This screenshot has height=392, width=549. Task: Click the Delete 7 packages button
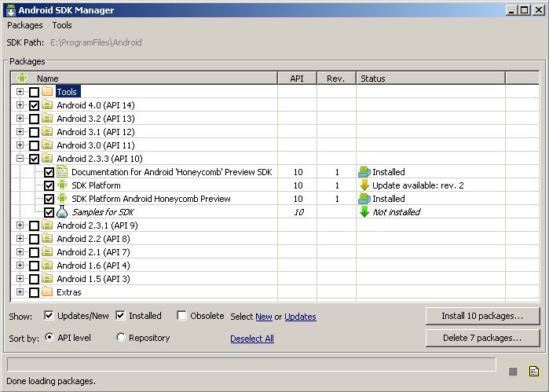[482, 338]
